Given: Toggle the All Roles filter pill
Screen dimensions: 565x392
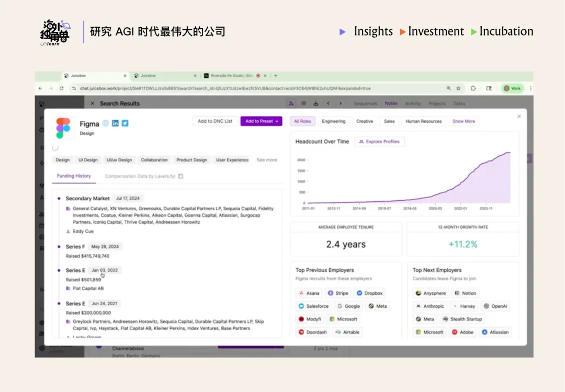Looking at the screenshot, I should (x=303, y=121).
